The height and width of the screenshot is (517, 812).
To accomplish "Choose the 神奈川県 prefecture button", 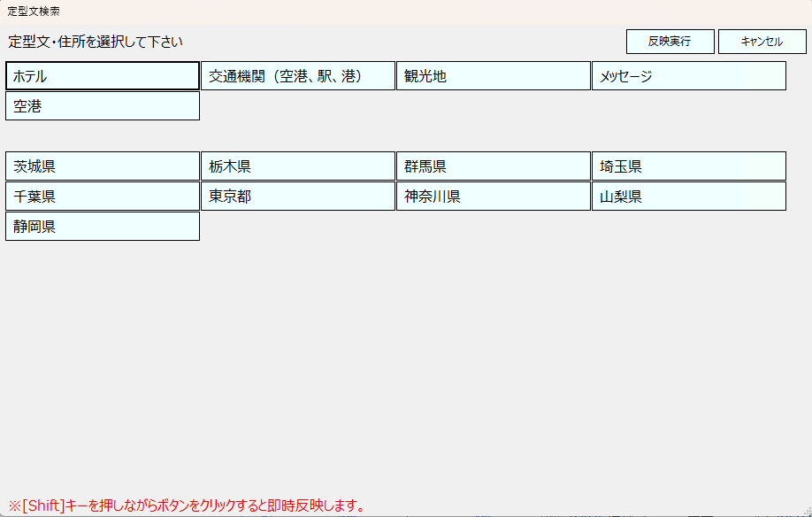I will pos(494,196).
